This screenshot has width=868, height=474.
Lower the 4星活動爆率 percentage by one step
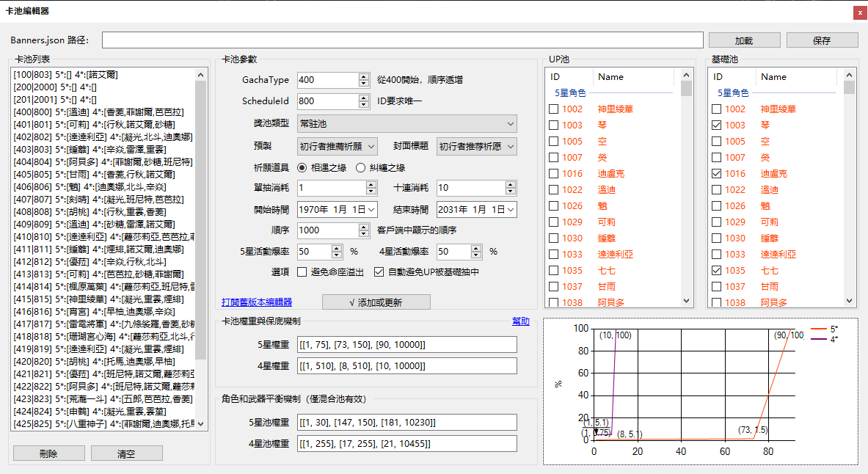click(x=476, y=255)
